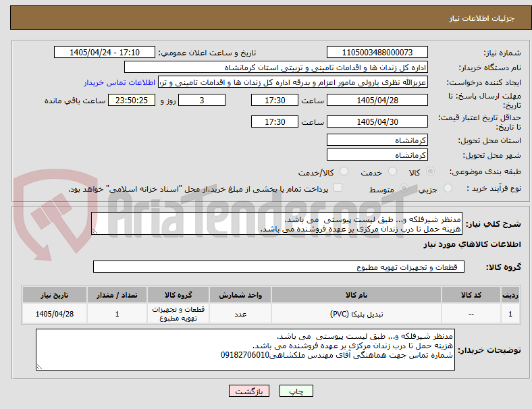Click the نوع فرآیند خرید label
The width and height of the screenshot is (532, 409).
(x=494, y=188)
